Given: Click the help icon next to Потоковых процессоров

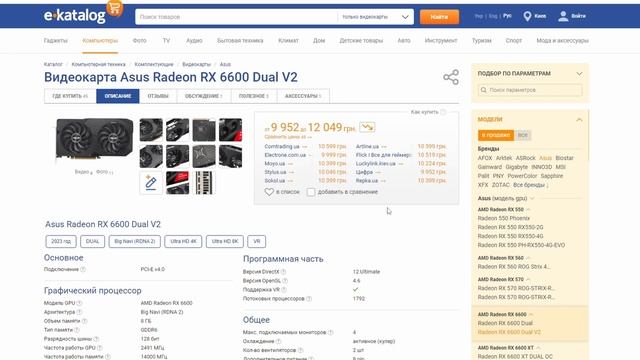Looking at the screenshot, I should [x=309, y=299].
